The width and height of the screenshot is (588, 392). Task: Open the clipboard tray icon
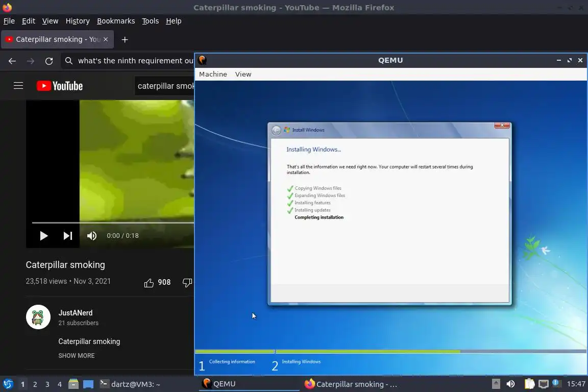pos(529,384)
